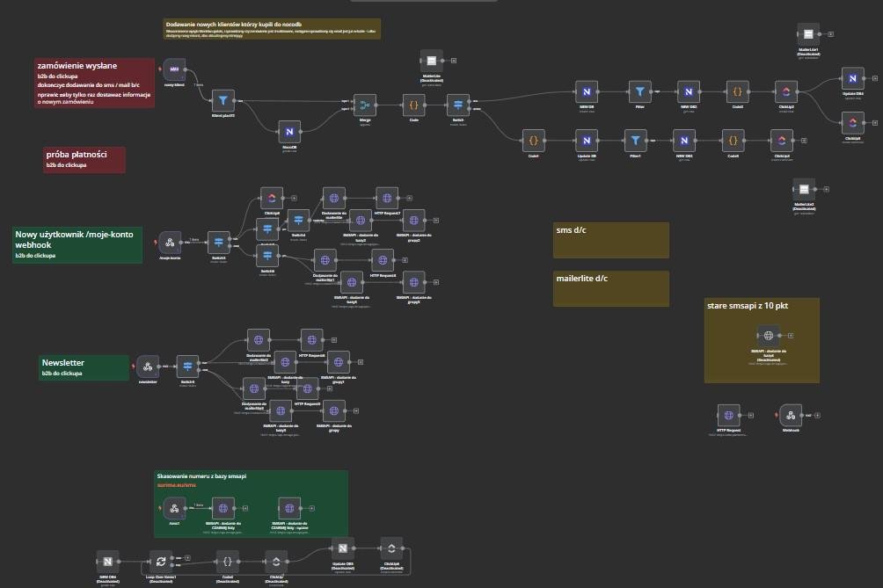
Task: Click the plus connector after MailerLite2
Action: tap(826, 190)
